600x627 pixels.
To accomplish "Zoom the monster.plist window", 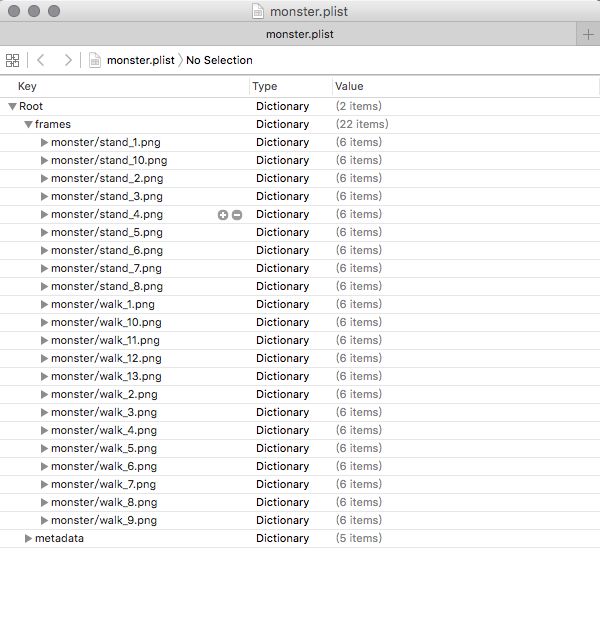I will 54,11.
